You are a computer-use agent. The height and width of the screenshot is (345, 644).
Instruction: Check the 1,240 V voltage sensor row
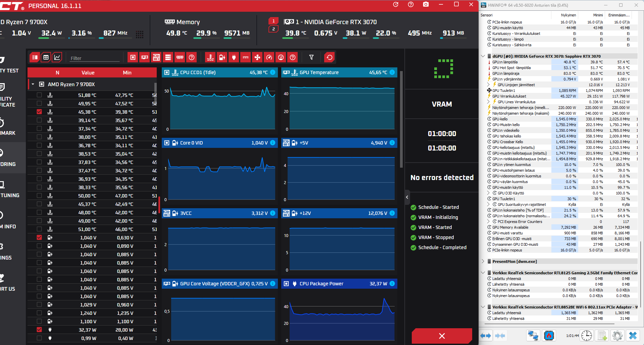point(39,313)
